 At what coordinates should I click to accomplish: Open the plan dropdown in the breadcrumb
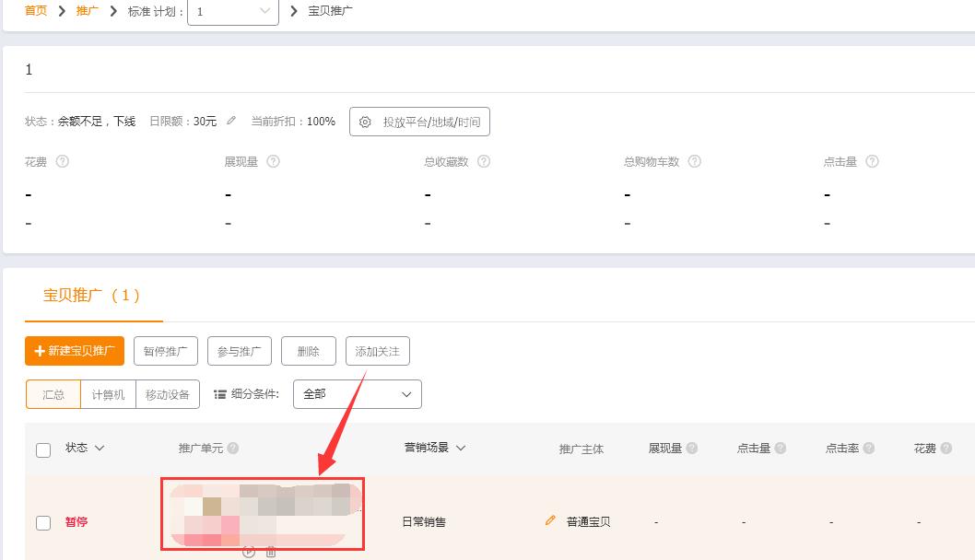(x=233, y=12)
